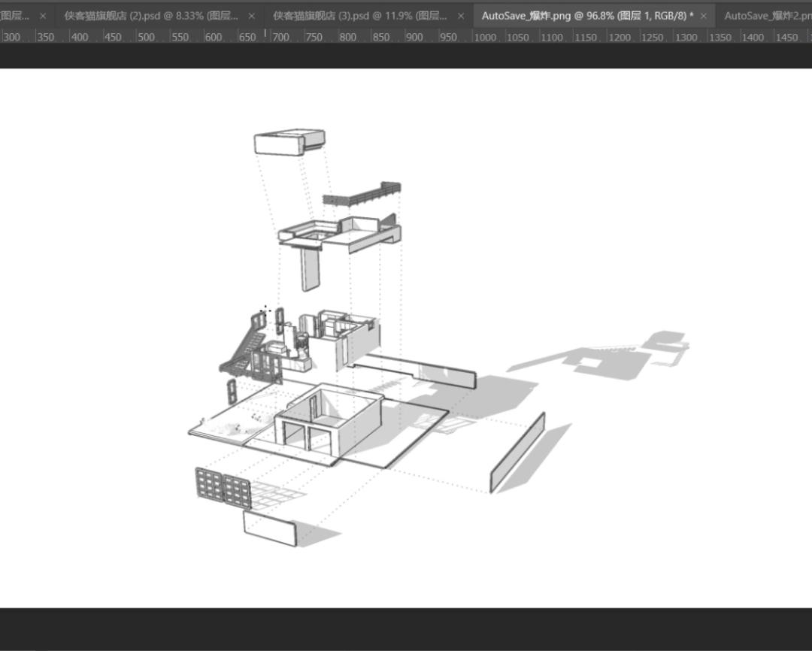Close the 侠客猫旗舰店 (3).psd tab
Screen dimensions: 812x651
pos(461,16)
